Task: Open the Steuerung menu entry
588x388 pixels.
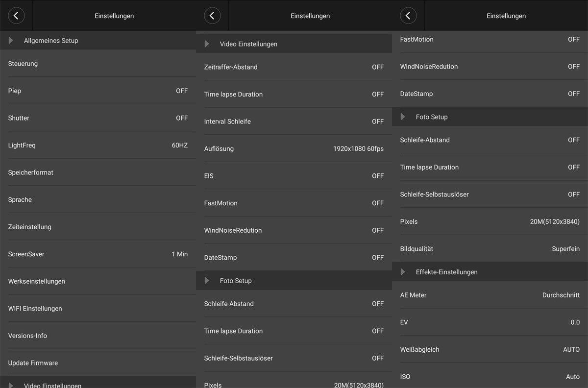Action: pos(98,64)
